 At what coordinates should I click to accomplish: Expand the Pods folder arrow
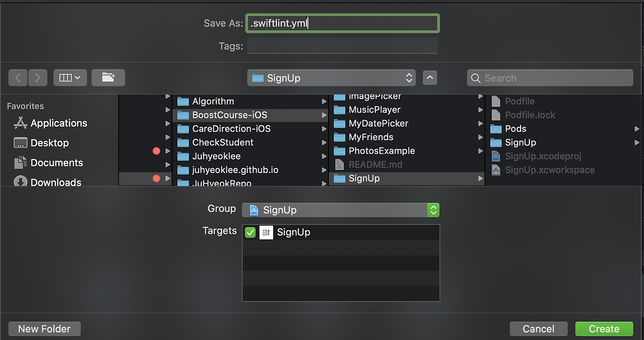pos(637,129)
